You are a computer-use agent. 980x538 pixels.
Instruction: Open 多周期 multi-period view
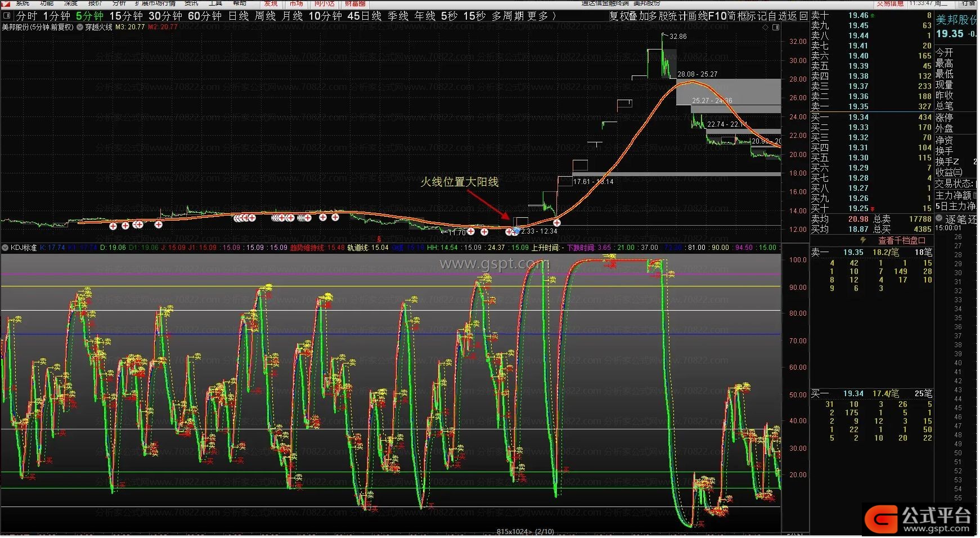(x=507, y=16)
